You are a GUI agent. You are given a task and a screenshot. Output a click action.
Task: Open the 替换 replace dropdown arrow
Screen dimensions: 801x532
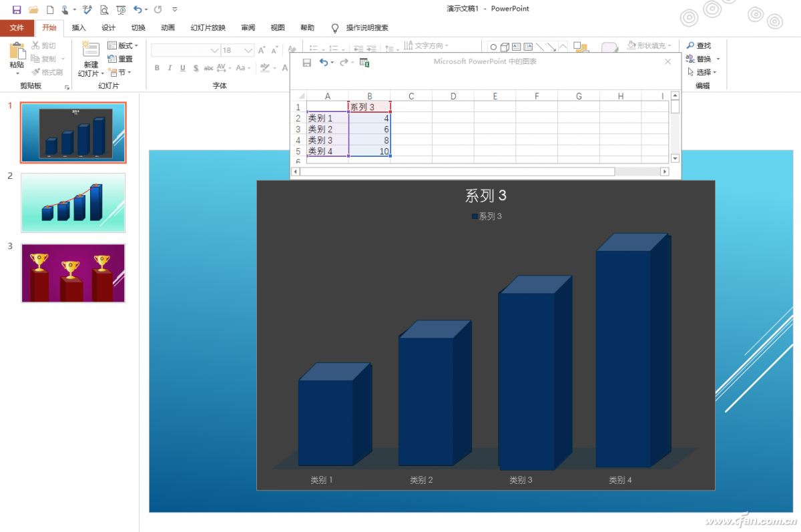coord(718,59)
